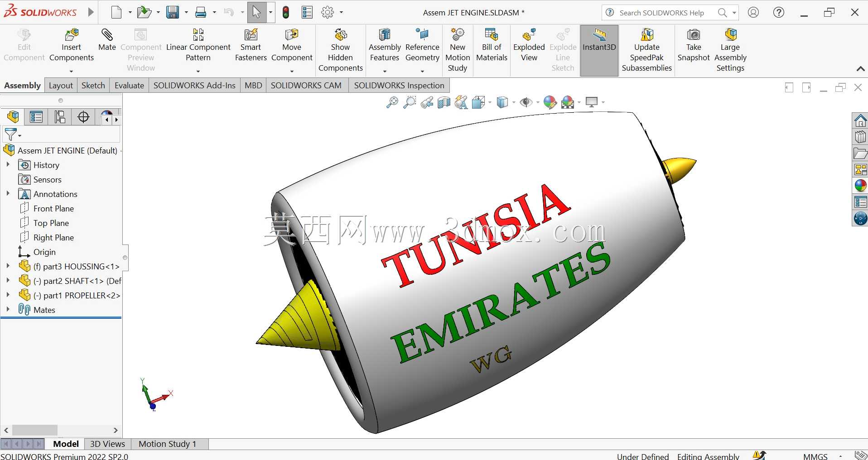This screenshot has width=868, height=460.
Task: Click Zoom to Fit icon
Action: [392, 102]
